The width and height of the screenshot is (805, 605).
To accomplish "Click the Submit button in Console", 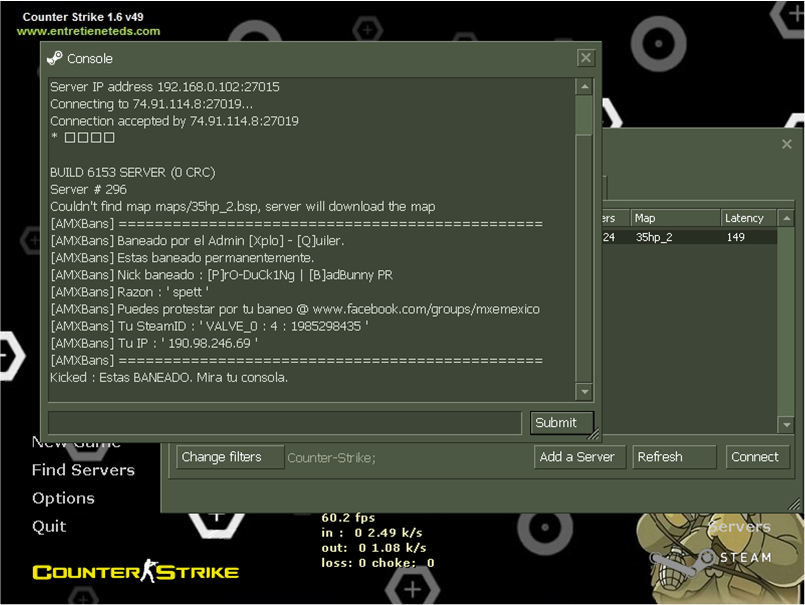I will [x=562, y=423].
